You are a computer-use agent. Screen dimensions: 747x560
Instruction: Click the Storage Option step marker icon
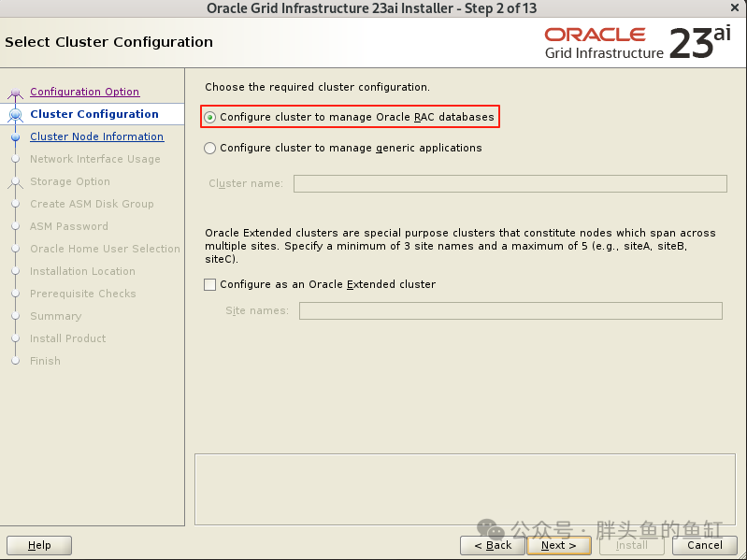coord(15,182)
